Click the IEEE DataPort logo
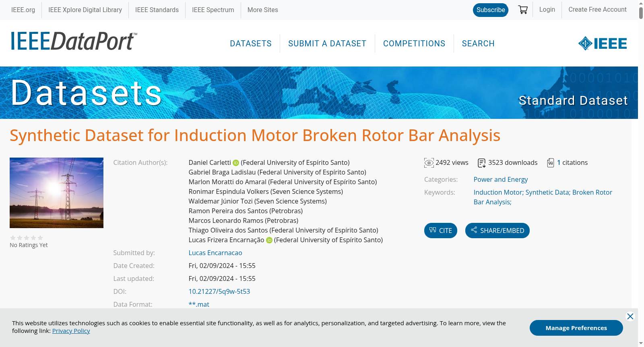The height and width of the screenshot is (347, 644). pos(74,42)
